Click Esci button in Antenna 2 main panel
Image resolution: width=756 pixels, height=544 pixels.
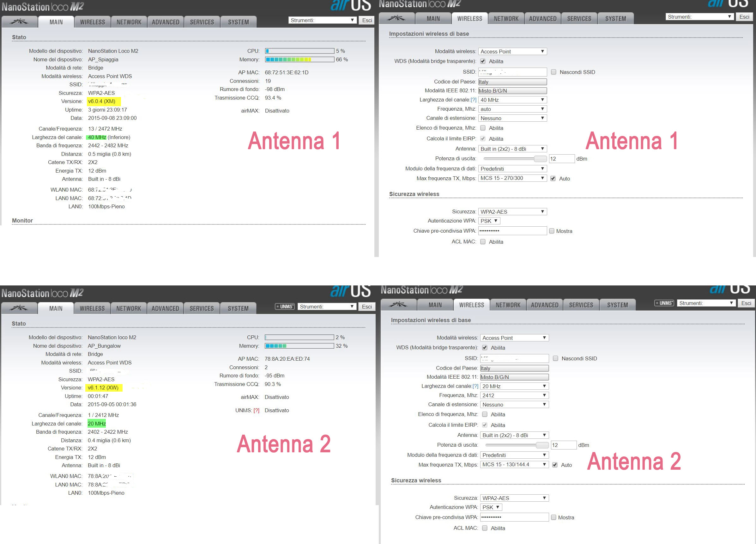(x=367, y=307)
